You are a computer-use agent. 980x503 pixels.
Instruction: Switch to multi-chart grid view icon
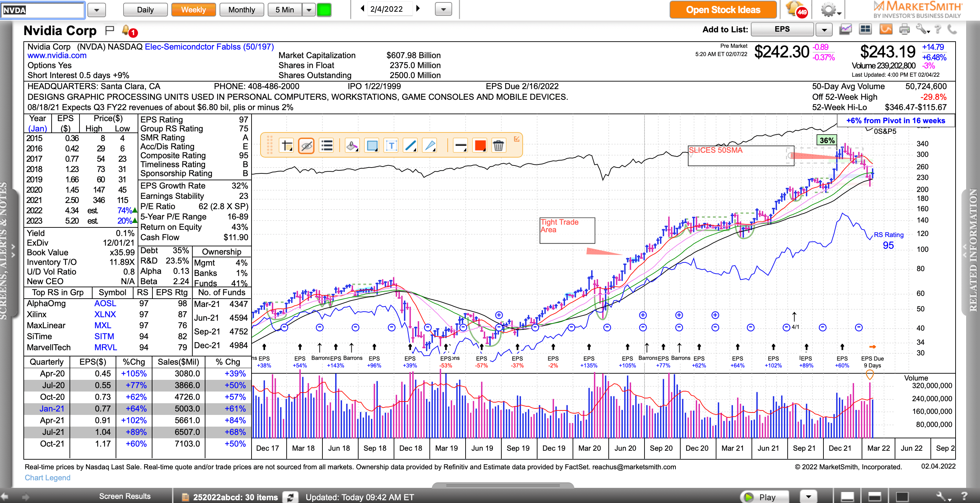[x=865, y=29]
